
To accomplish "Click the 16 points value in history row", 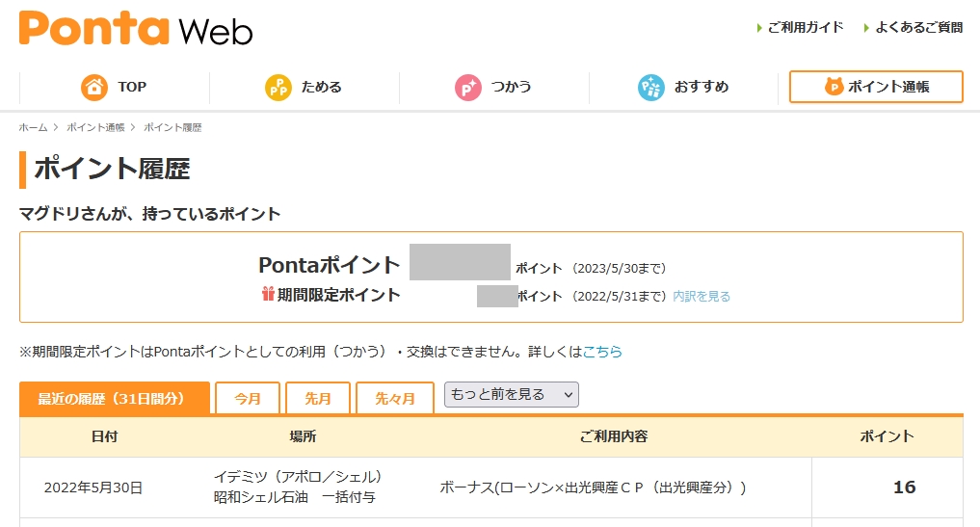I will [x=904, y=487].
